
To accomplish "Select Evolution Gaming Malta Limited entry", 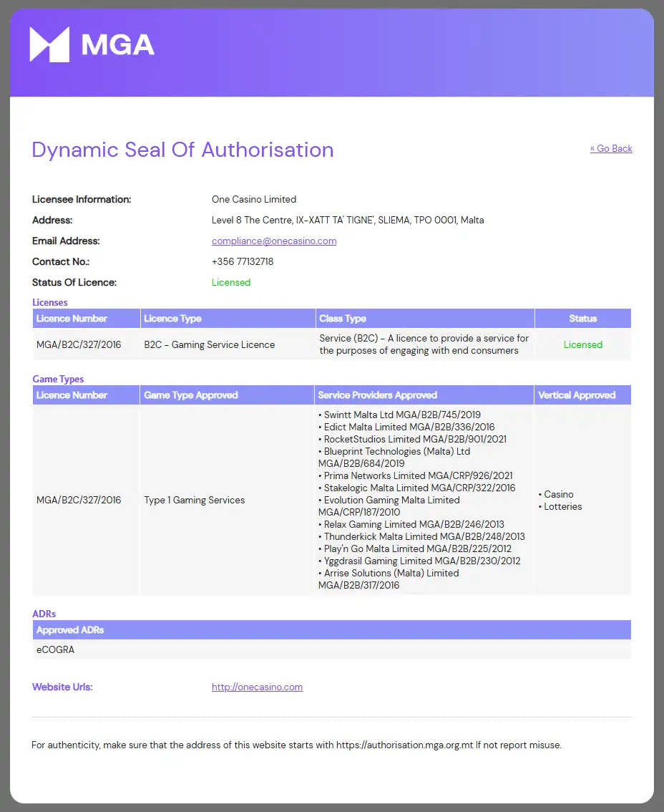I will coord(389,506).
